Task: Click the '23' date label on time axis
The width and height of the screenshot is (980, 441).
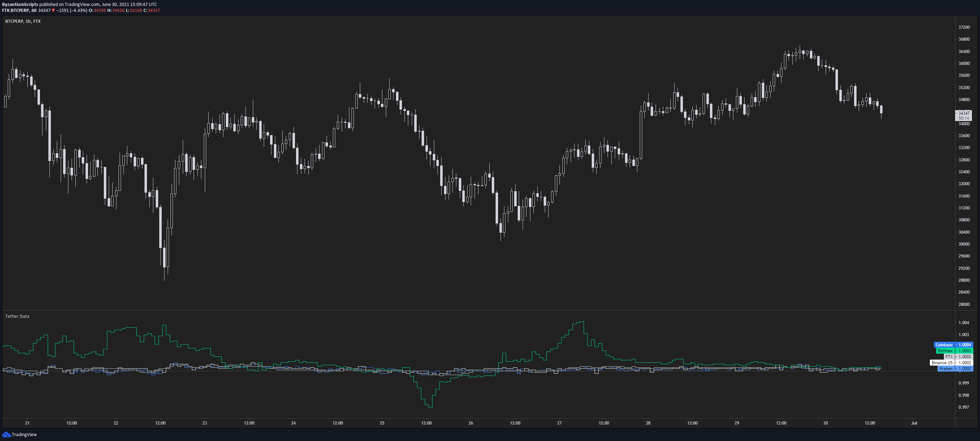Action: click(205, 423)
